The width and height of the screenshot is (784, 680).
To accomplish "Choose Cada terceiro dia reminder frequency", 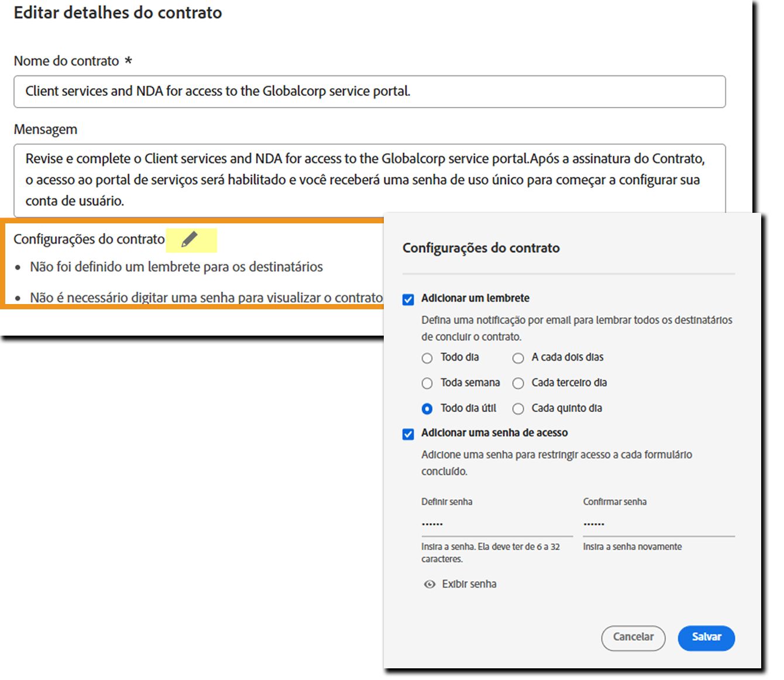I will 518,384.
